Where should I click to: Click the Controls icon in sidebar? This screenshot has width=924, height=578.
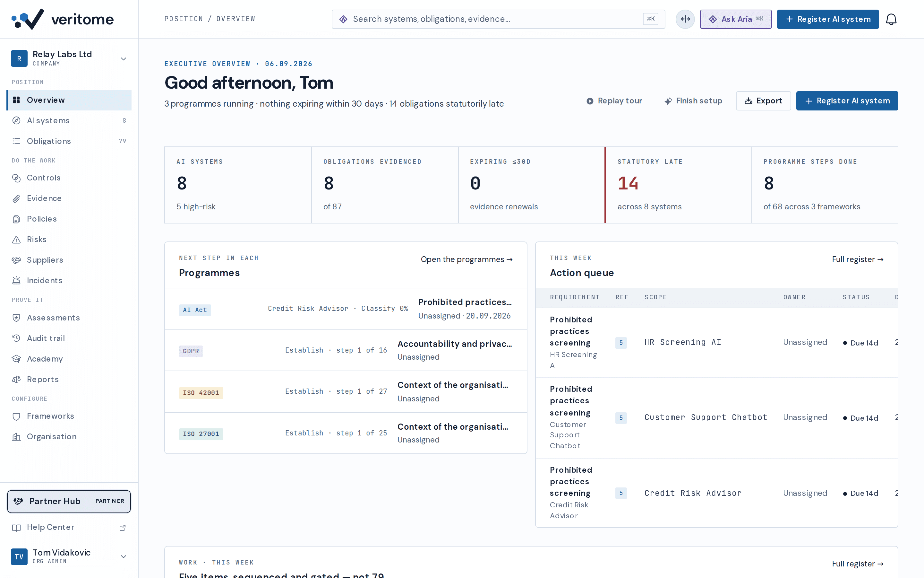(x=16, y=178)
